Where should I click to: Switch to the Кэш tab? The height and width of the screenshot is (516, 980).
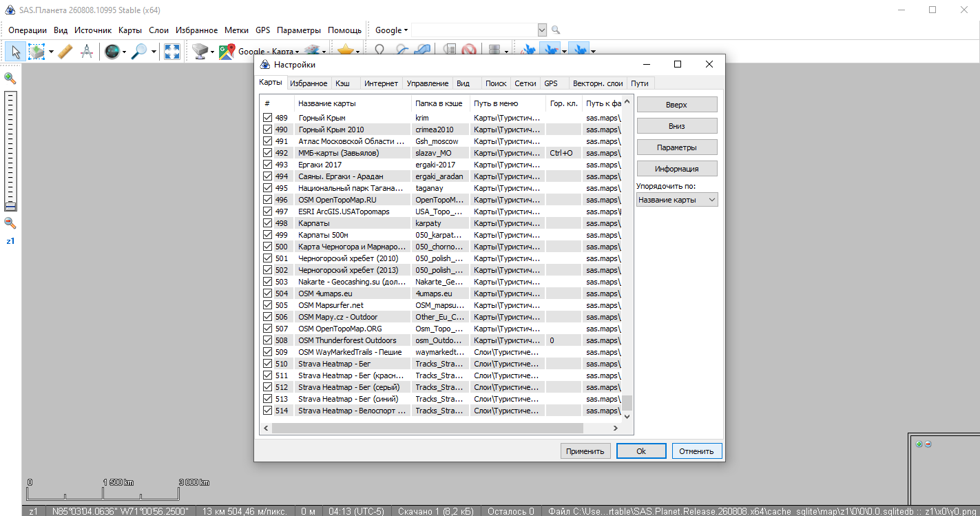(343, 83)
